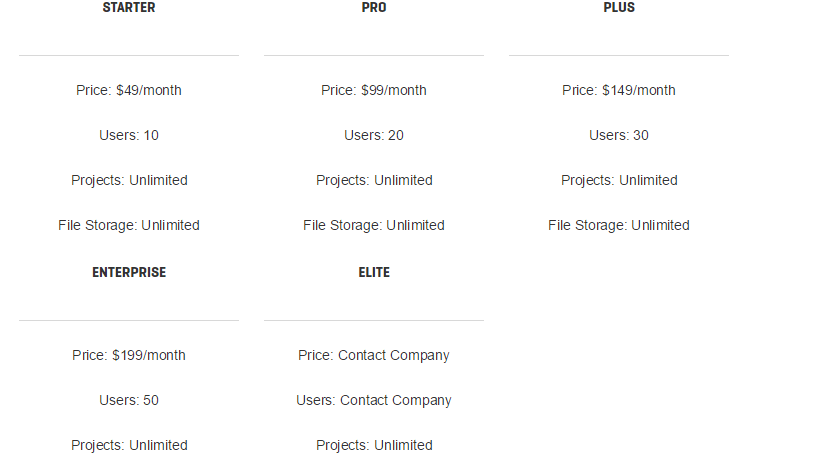Click File Storage: Unlimited under PLUS

[x=619, y=225]
